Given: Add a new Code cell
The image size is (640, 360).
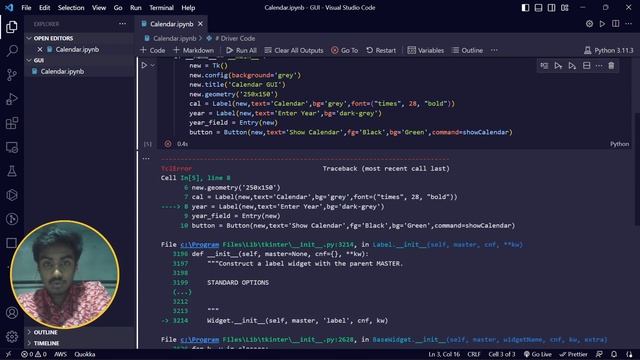Looking at the screenshot, I should click(x=152, y=51).
